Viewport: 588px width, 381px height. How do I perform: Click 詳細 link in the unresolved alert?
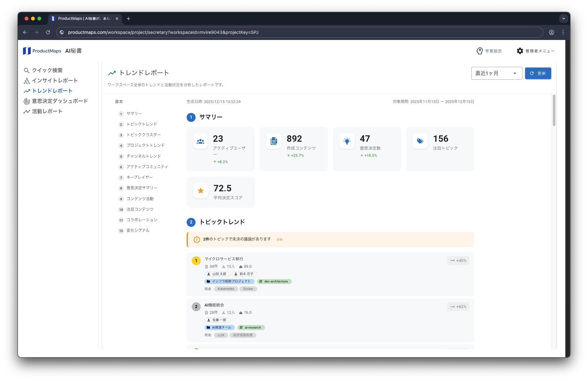pos(279,240)
